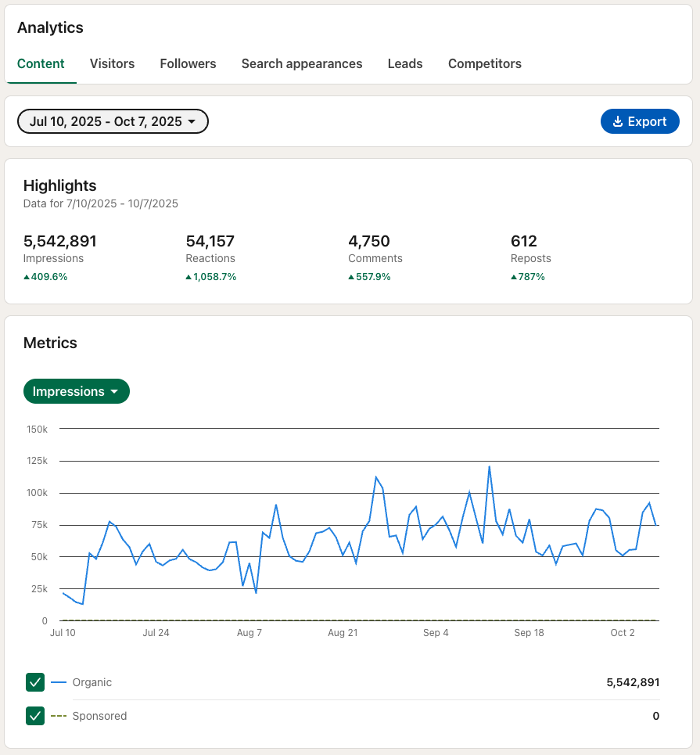The height and width of the screenshot is (755, 700).
Task: Open the Jul 10 - Oct 7 date dropdown
Action: (x=113, y=121)
